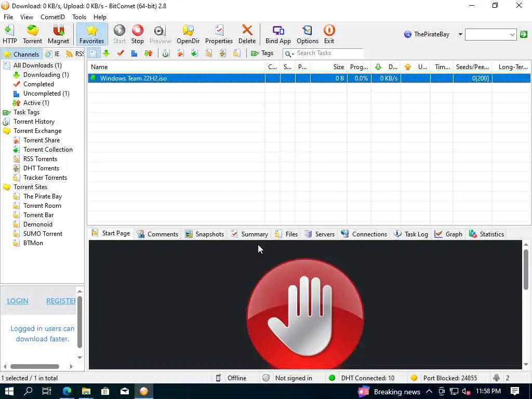This screenshot has height=399, width=532.
Task: Click the REGISTER link
Action: 61,301
